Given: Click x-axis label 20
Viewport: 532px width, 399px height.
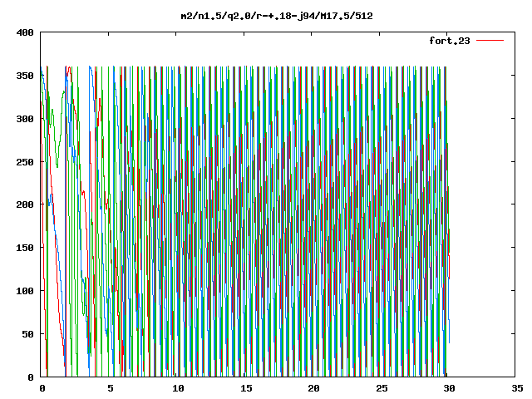Looking at the screenshot, I should click(x=314, y=388).
